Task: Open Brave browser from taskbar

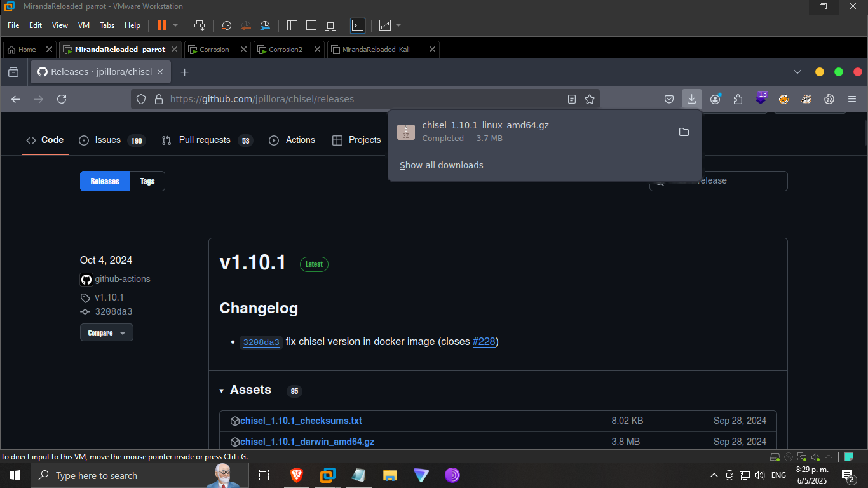Action: 297,475
